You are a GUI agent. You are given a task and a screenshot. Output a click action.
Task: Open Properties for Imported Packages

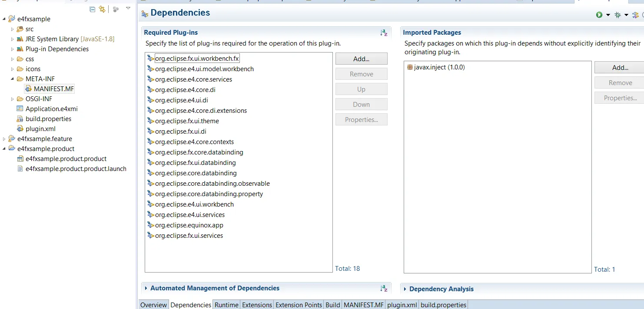619,98
